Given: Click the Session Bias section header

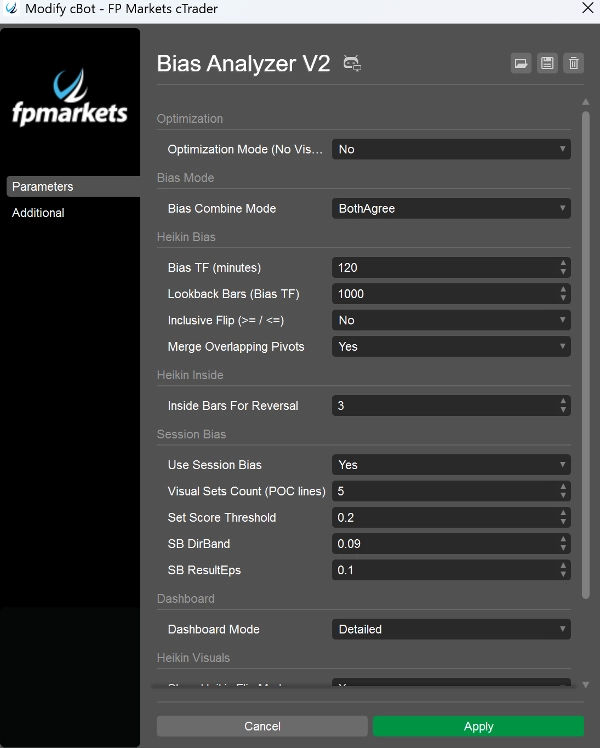Looking at the screenshot, I should (x=191, y=434).
